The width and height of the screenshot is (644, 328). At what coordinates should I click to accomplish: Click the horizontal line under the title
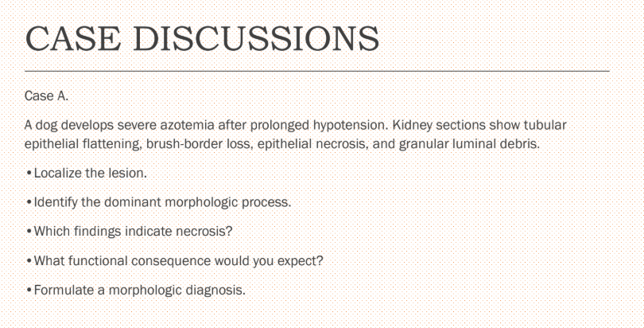tap(317, 71)
